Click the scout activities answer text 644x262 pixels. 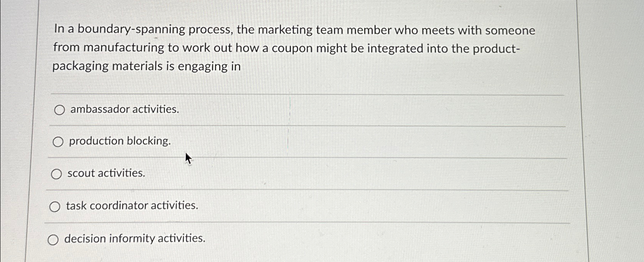(x=106, y=174)
